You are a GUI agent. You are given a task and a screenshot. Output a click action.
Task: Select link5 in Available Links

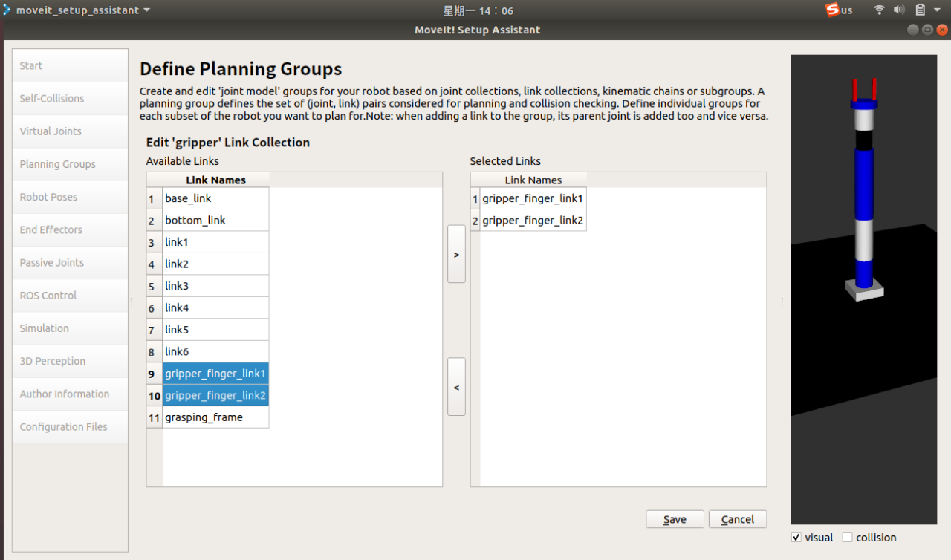pos(215,329)
